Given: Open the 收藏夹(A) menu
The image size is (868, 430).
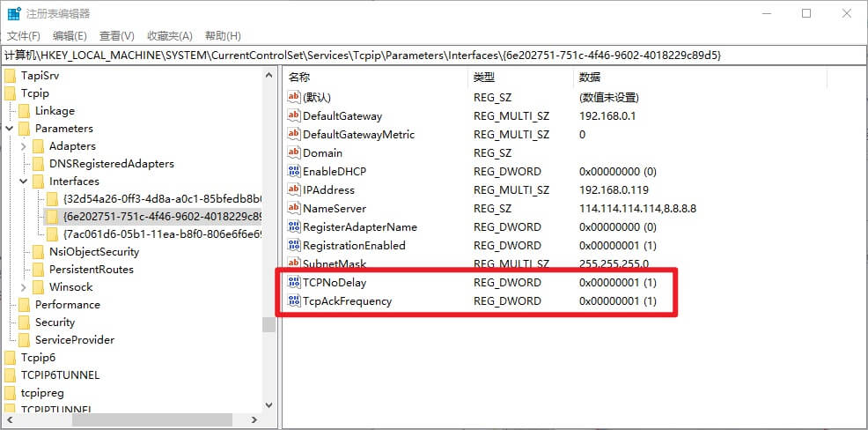Looking at the screenshot, I should [x=169, y=36].
